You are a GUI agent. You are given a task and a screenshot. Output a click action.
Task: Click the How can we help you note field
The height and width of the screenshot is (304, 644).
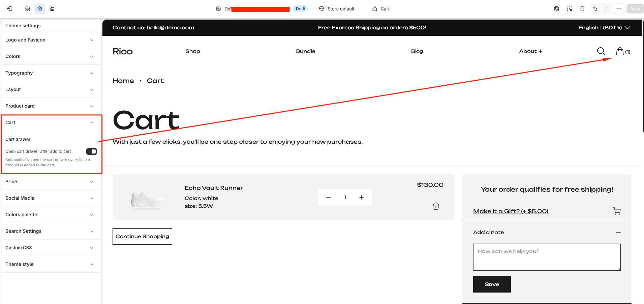pos(547,257)
